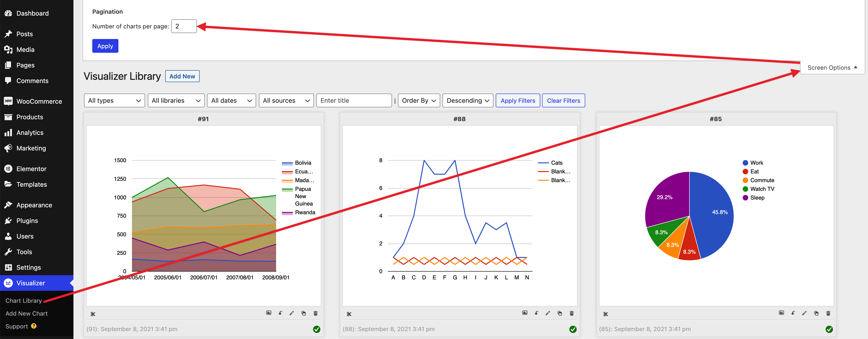
Task: Open Analytics in the admin menu
Action: click(x=37, y=133)
